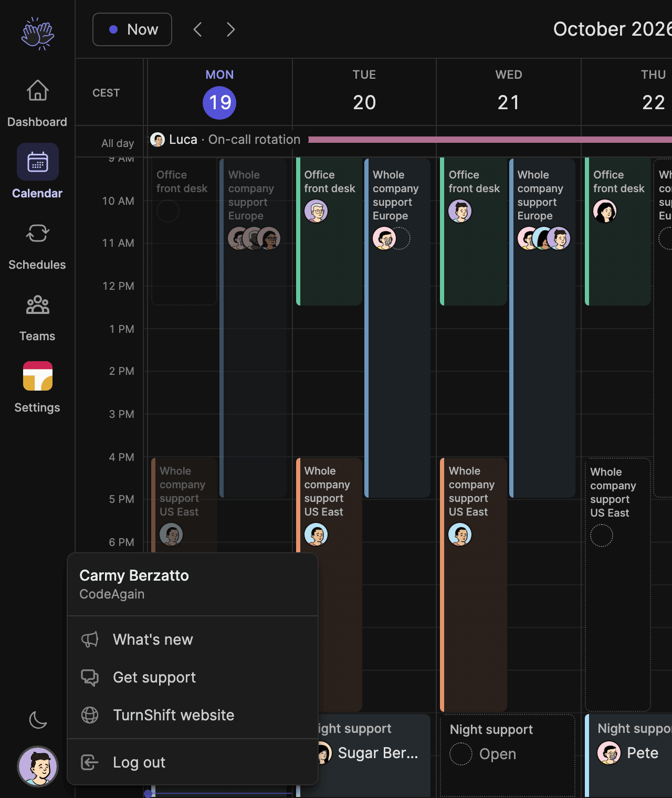Image resolution: width=672 pixels, height=798 pixels.
Task: Open Tuesday's Whole company support US East shift
Action: click(329, 584)
